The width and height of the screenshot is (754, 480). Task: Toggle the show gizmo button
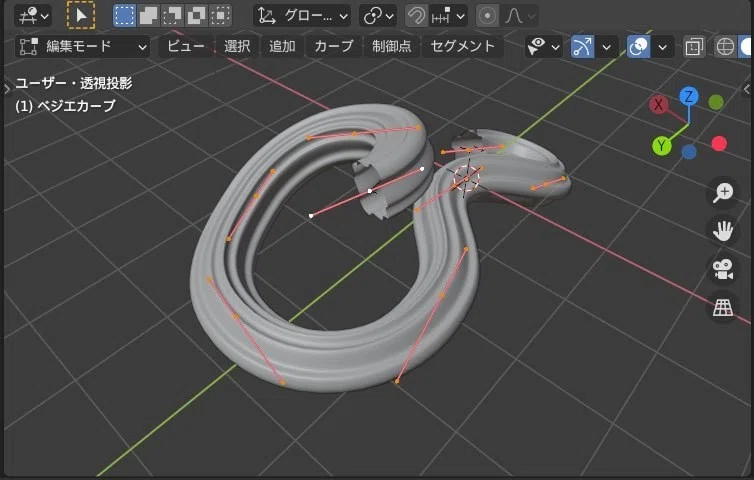pyautogui.click(x=582, y=47)
